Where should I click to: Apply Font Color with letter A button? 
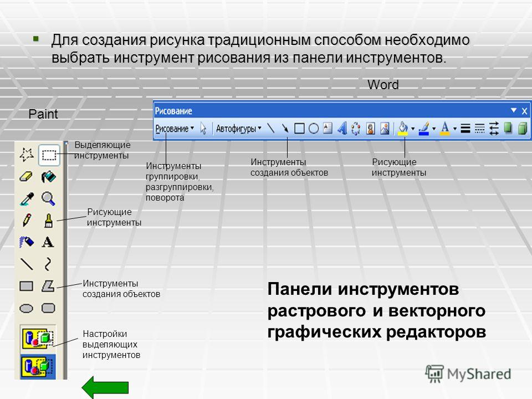445,129
